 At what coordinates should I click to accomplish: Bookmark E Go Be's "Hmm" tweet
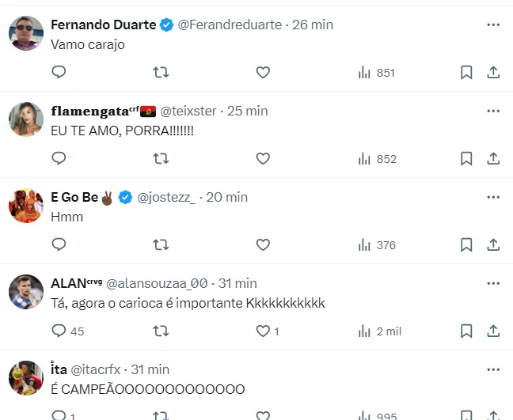tap(466, 244)
